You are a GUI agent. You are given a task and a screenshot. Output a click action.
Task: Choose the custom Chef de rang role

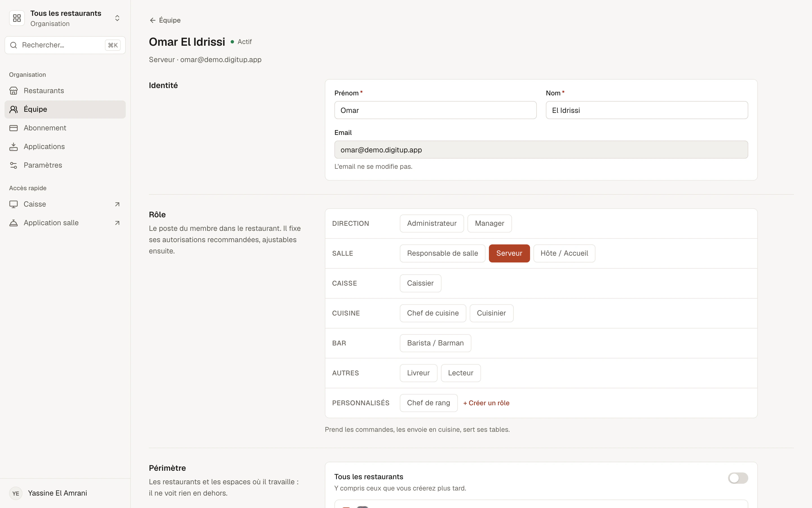pyautogui.click(x=429, y=403)
